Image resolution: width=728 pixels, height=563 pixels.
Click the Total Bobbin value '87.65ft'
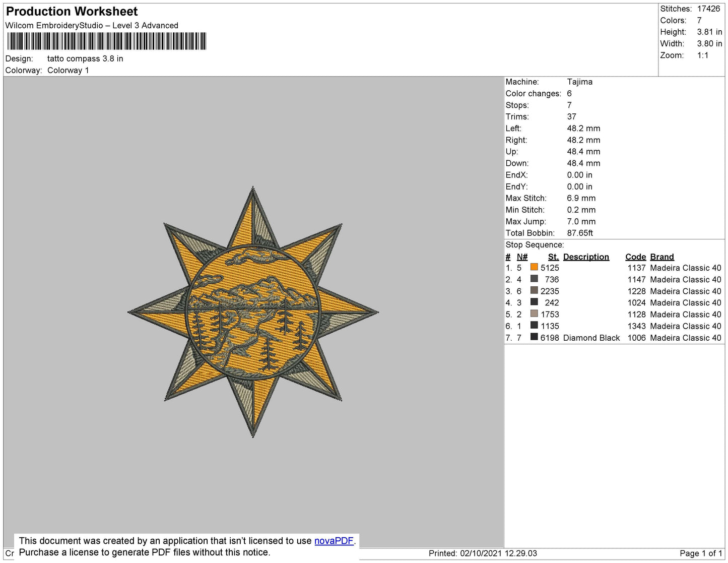[580, 233]
